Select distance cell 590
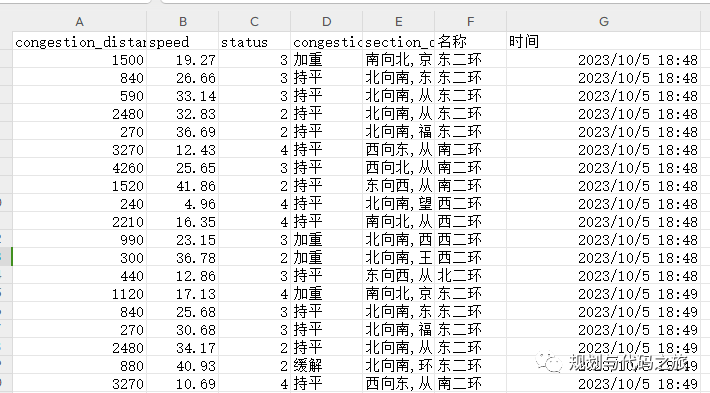 79,96
